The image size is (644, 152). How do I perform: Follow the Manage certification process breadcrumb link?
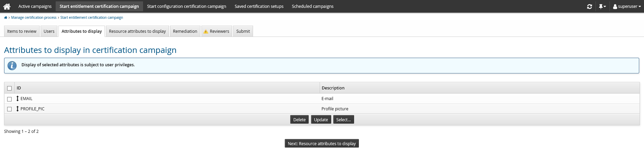click(34, 18)
